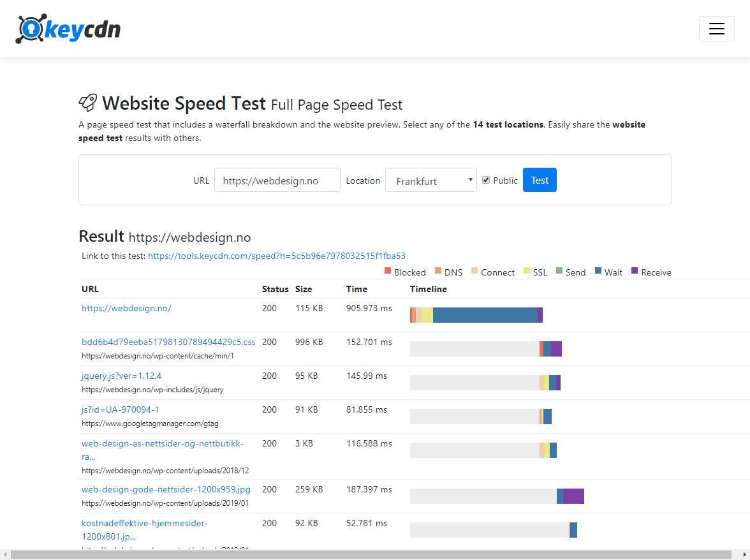Image resolution: width=750 pixels, height=560 pixels.
Task: Click the SSL legend yellow square
Action: point(526,271)
